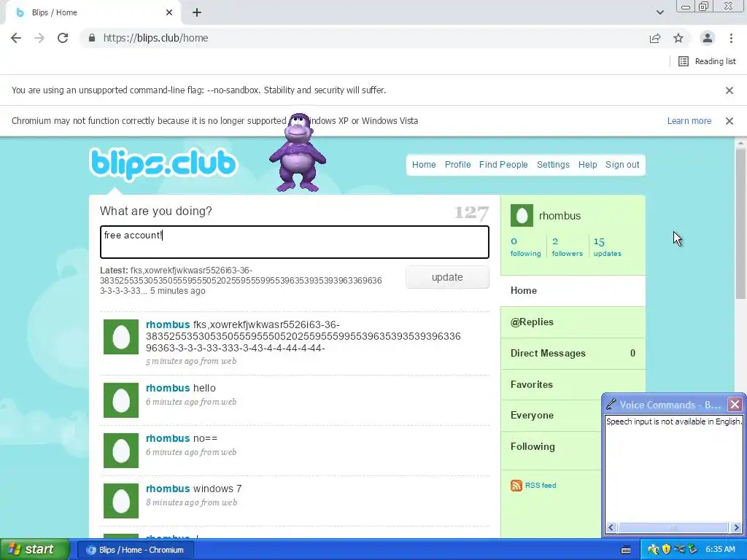Open Find People in the top navigation
747x560 pixels.
503,165
